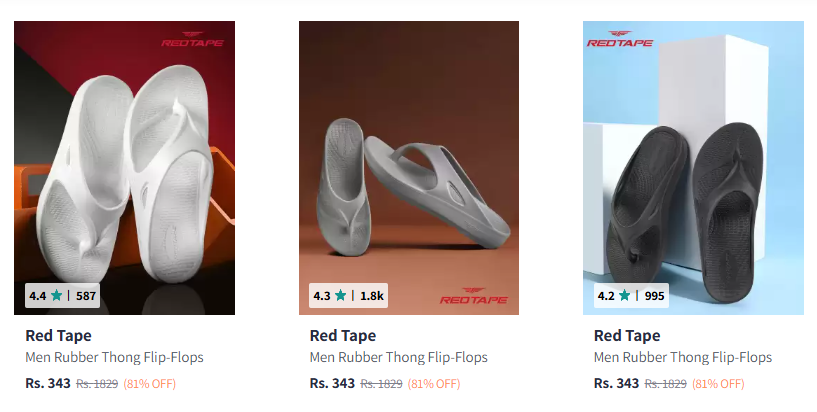Open product title under black flip-flops
Viewport: 817px width, 412px height.
click(x=683, y=357)
